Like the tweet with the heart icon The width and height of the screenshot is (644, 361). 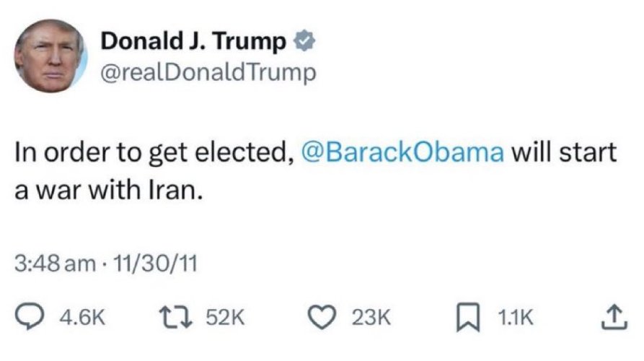pyautogui.click(x=322, y=318)
